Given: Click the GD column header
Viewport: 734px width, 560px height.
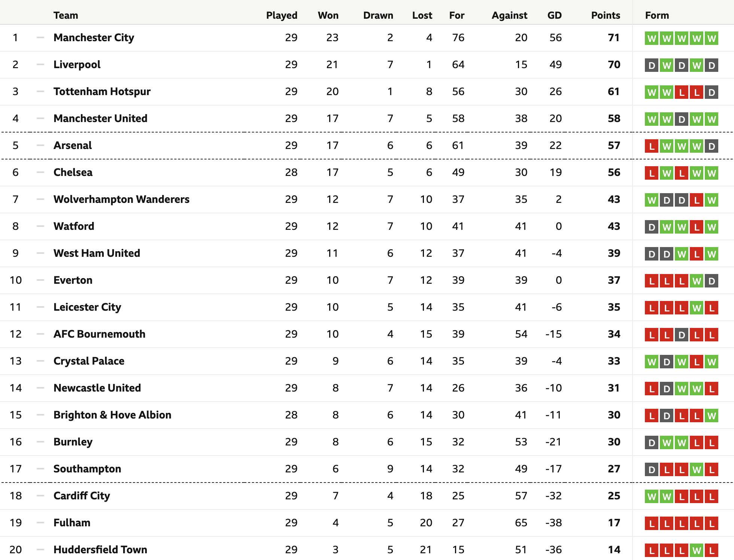Looking at the screenshot, I should click(x=554, y=15).
